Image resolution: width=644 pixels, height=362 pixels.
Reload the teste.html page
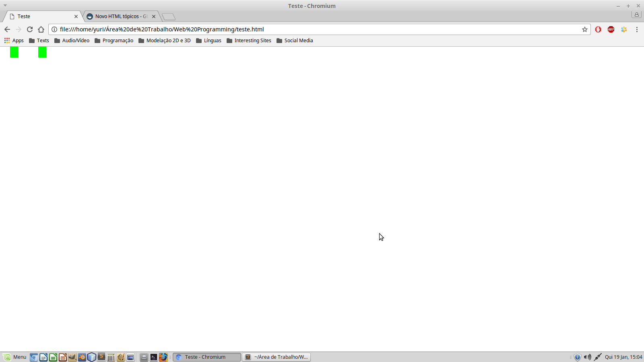[x=30, y=29]
